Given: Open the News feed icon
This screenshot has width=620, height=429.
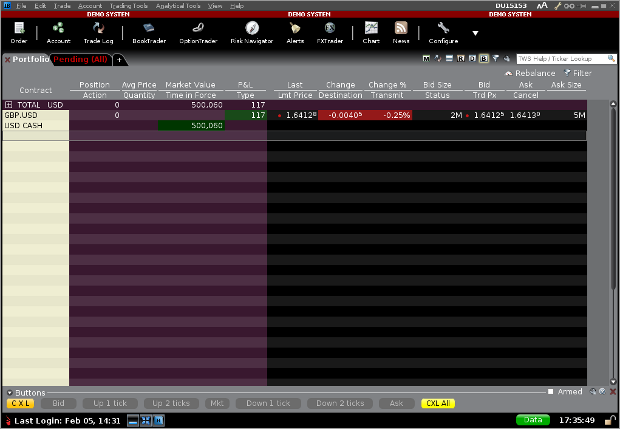Looking at the screenshot, I should (401, 32).
